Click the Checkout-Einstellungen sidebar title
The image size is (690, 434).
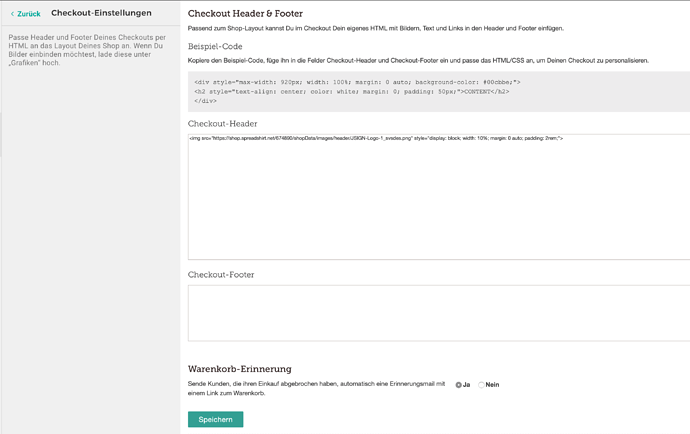[x=101, y=14]
